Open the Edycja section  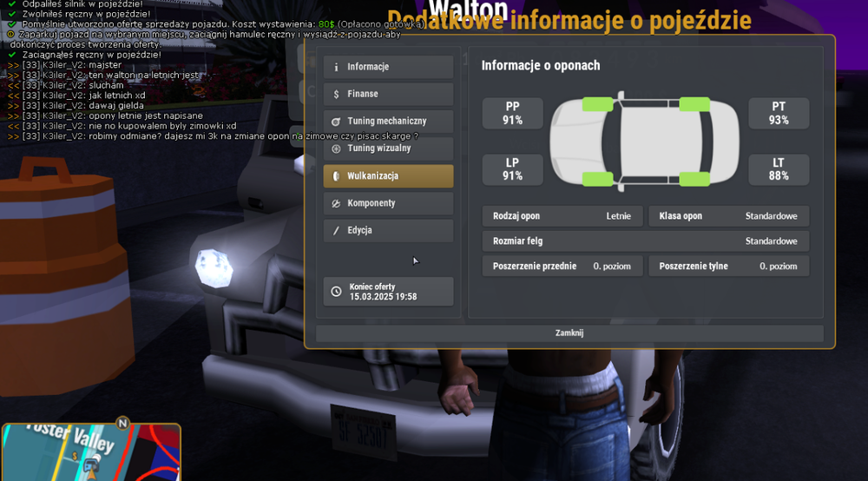388,230
